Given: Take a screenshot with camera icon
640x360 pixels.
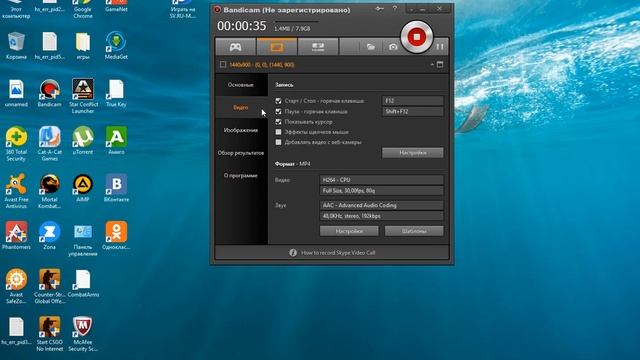Looking at the screenshot, I should [x=393, y=47].
